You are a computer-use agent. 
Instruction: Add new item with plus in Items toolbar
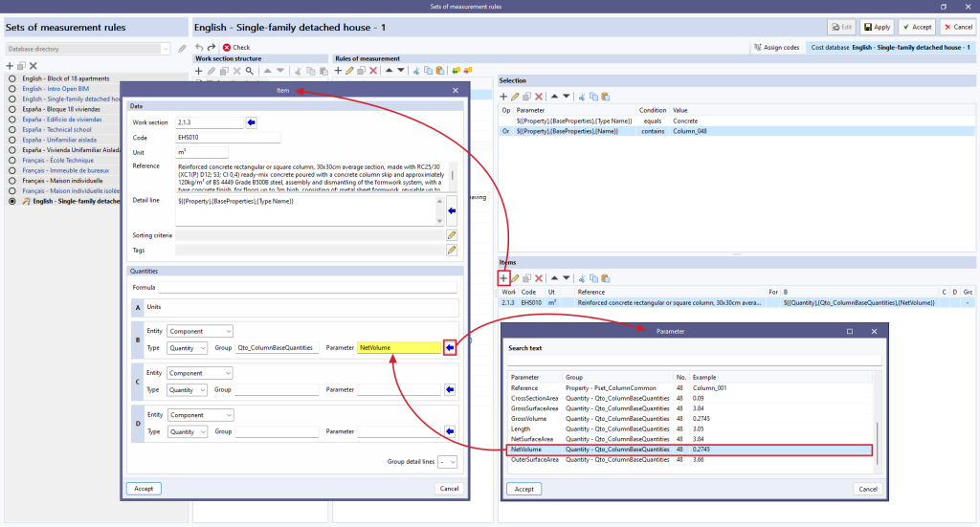point(503,278)
